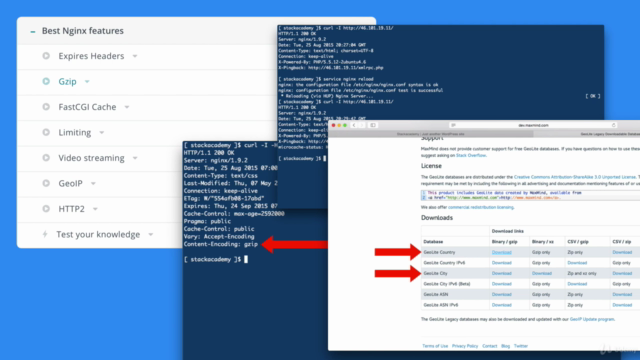The image size is (640, 360).
Task: Click the Best Nginx features heading
Action: pyautogui.click(x=82, y=31)
